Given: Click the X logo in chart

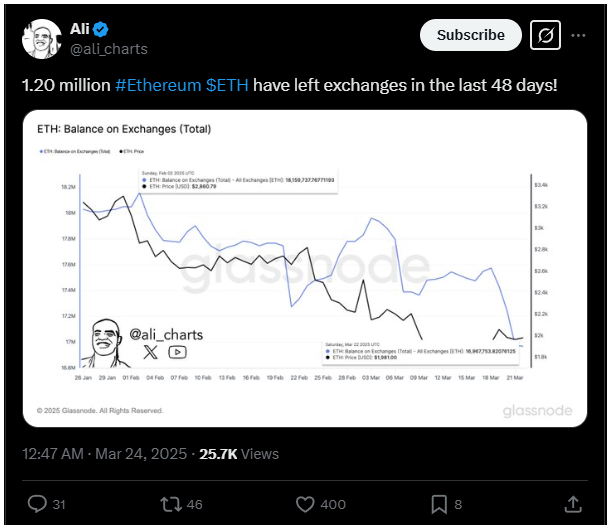Looking at the screenshot, I should coord(150,352).
